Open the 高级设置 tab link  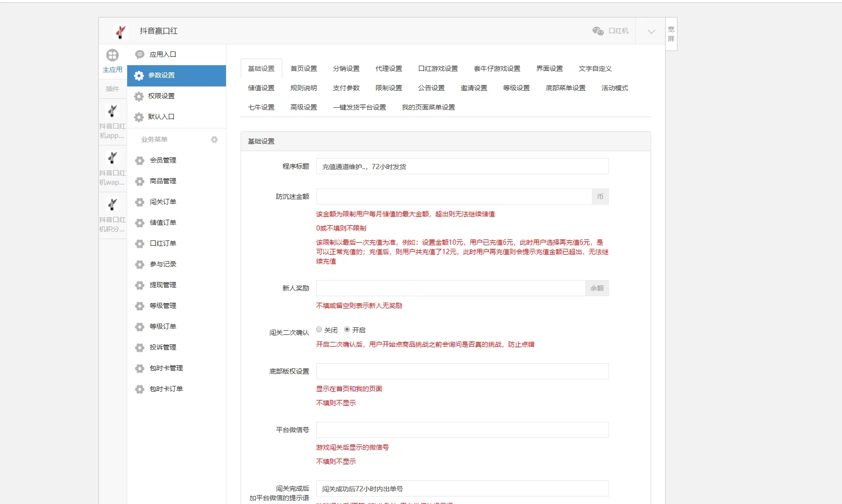(x=304, y=108)
